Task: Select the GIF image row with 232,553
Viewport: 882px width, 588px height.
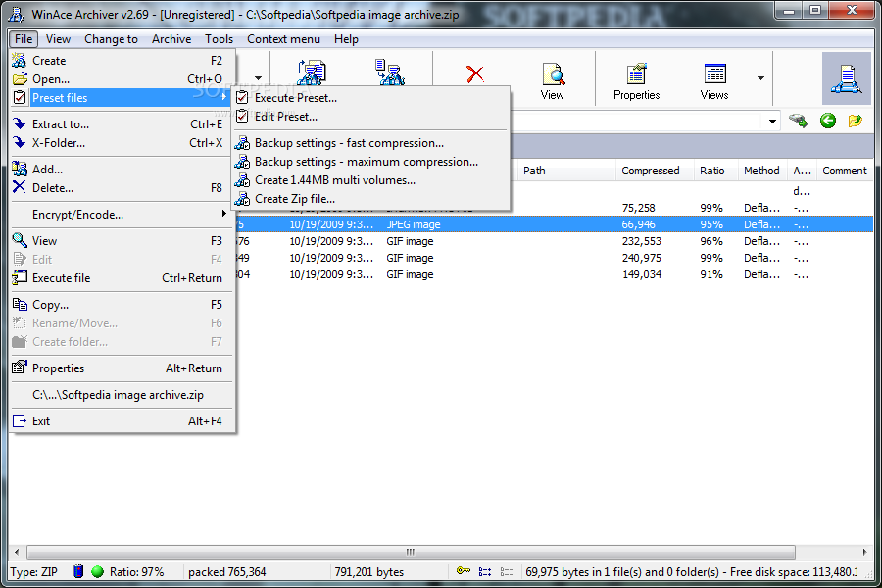Action: 554,241
